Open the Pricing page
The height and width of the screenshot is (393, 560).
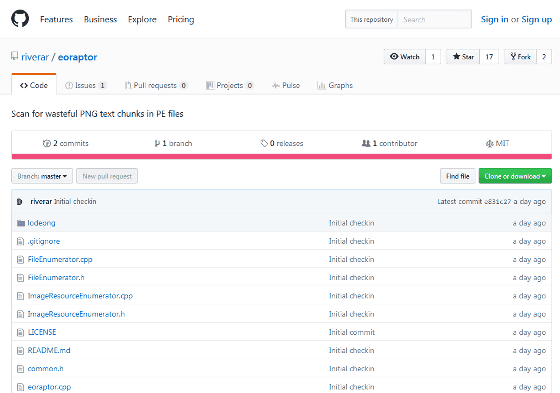coord(181,19)
